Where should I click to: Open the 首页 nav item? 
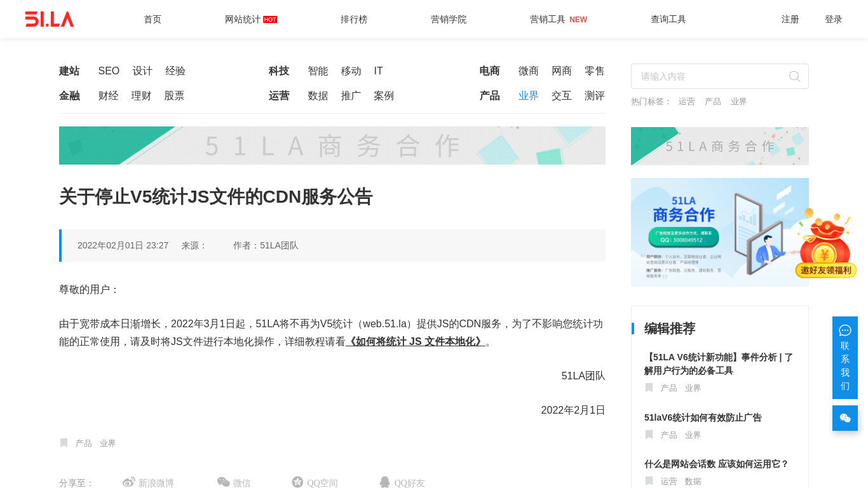153,19
